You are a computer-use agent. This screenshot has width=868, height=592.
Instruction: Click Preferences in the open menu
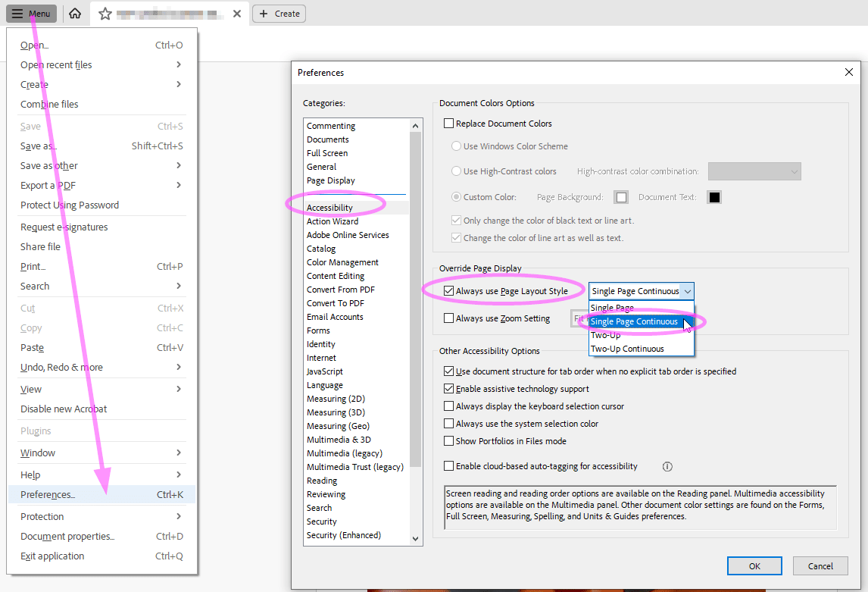[51, 494]
